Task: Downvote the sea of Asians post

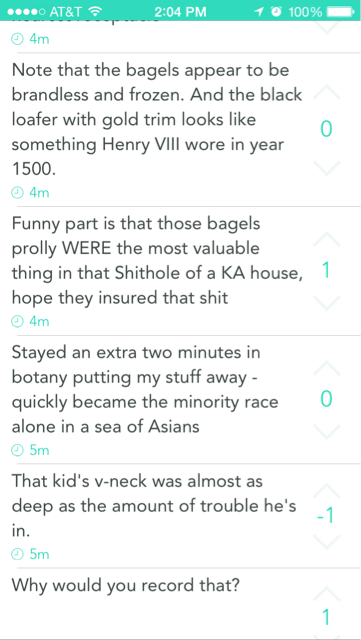Action: (326, 431)
